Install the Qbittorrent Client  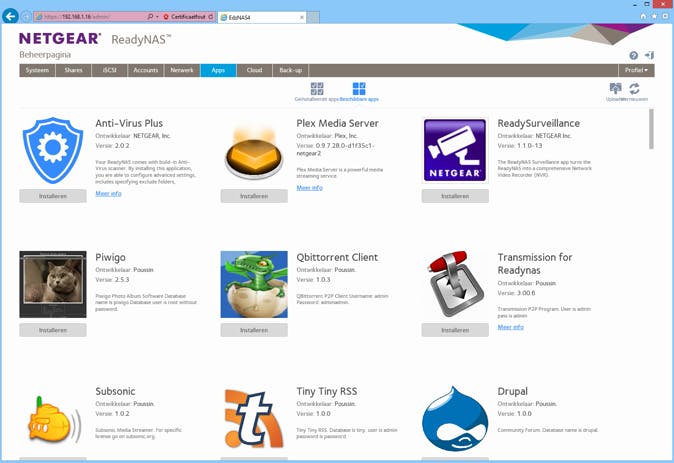click(x=254, y=330)
